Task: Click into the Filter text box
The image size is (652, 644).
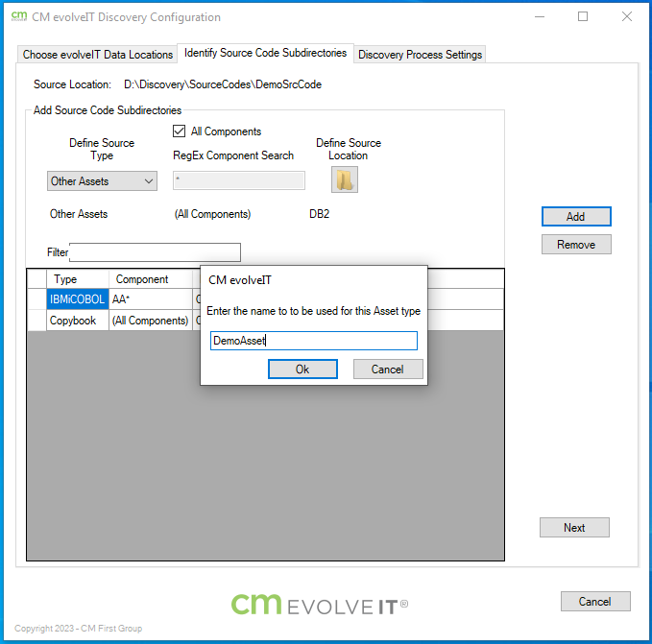Action: [155, 252]
